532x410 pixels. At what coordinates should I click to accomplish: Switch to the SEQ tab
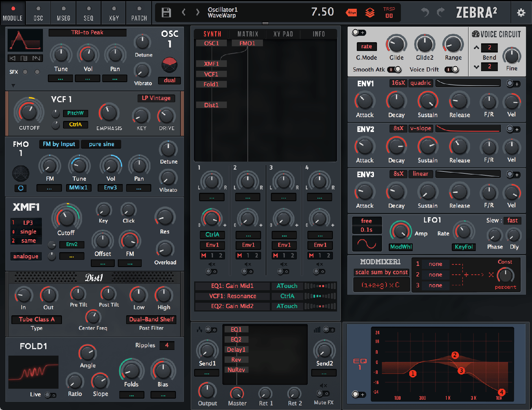(89, 14)
